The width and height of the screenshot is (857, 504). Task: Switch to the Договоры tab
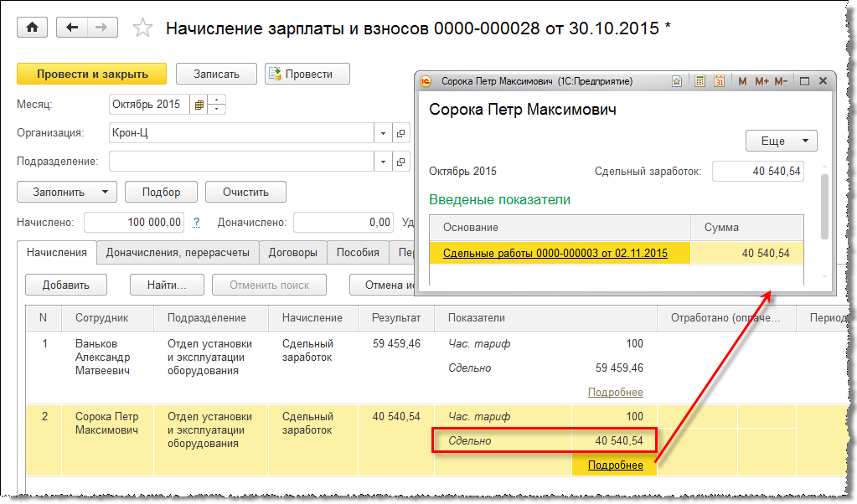coord(293,252)
